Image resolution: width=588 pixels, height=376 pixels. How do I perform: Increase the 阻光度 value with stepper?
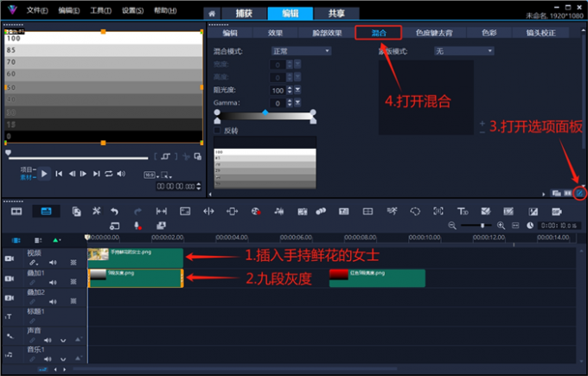point(289,88)
